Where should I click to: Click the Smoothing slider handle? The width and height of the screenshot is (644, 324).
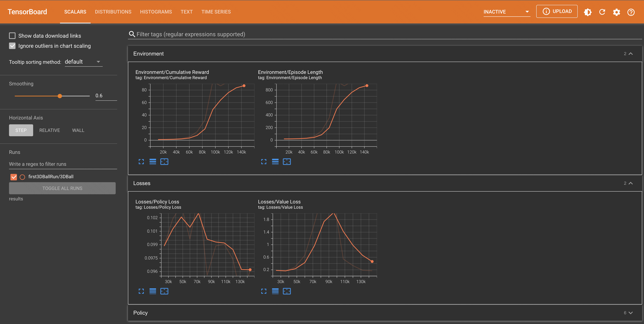point(60,96)
